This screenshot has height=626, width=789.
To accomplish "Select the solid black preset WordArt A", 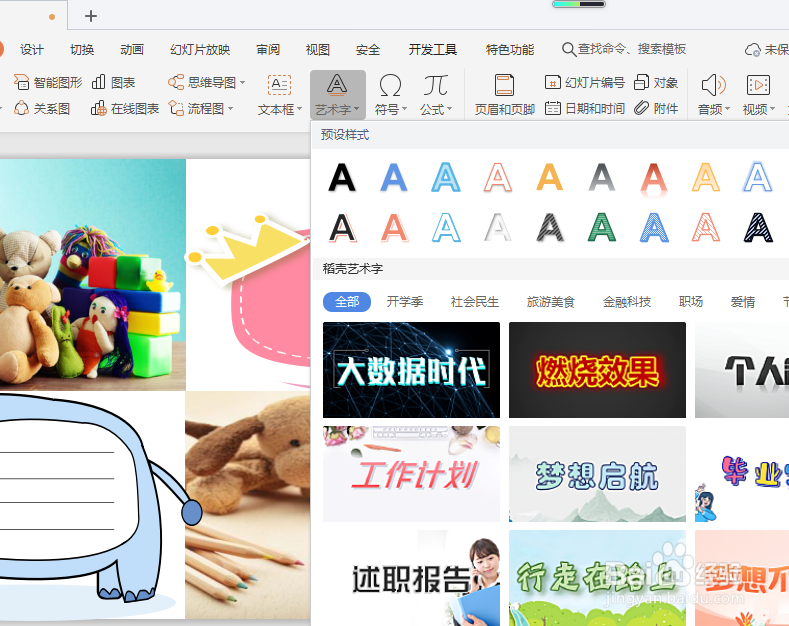I will click(342, 178).
